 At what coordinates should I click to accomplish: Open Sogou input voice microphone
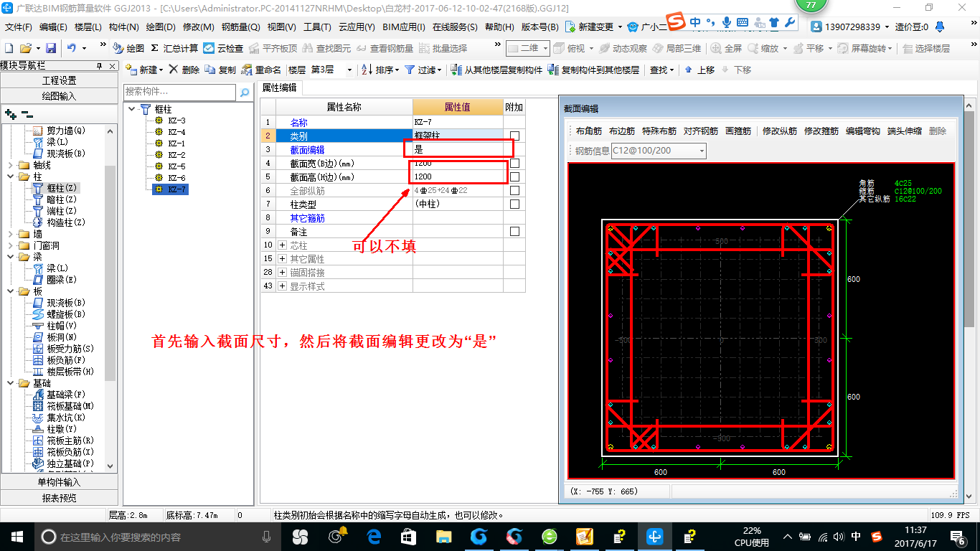pos(727,22)
